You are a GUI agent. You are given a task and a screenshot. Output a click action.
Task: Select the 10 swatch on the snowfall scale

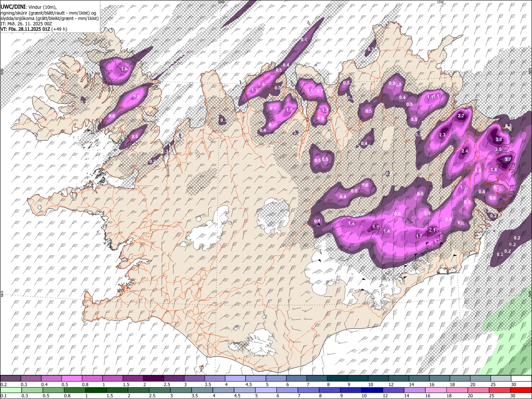tap(378, 379)
